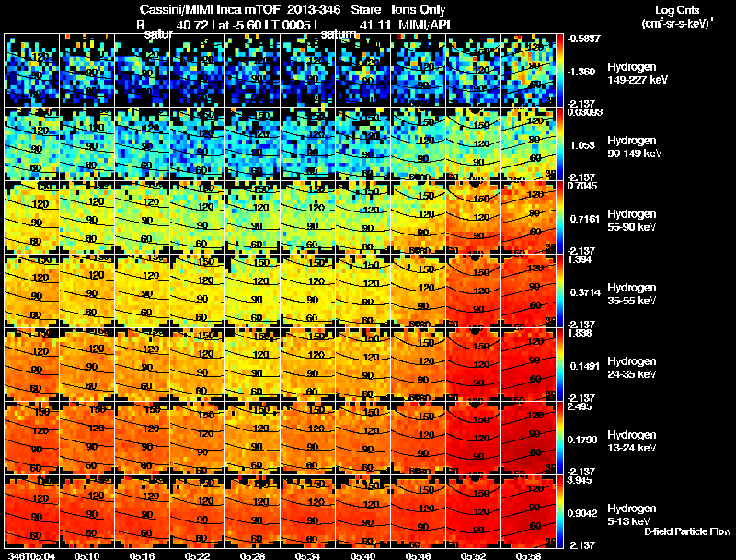This screenshot has width=736, height=560.
Task: Click the color bar beside Hydrogen 13-24 keV
Action: tap(559, 439)
